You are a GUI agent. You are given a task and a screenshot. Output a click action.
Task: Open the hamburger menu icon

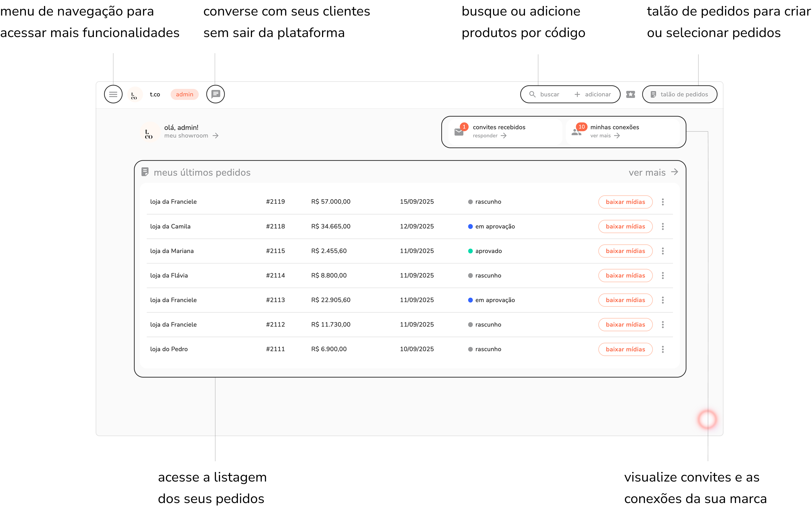click(113, 94)
